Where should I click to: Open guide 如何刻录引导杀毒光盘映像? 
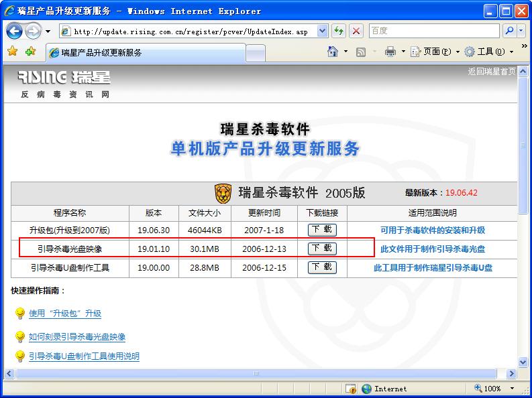[77, 336]
